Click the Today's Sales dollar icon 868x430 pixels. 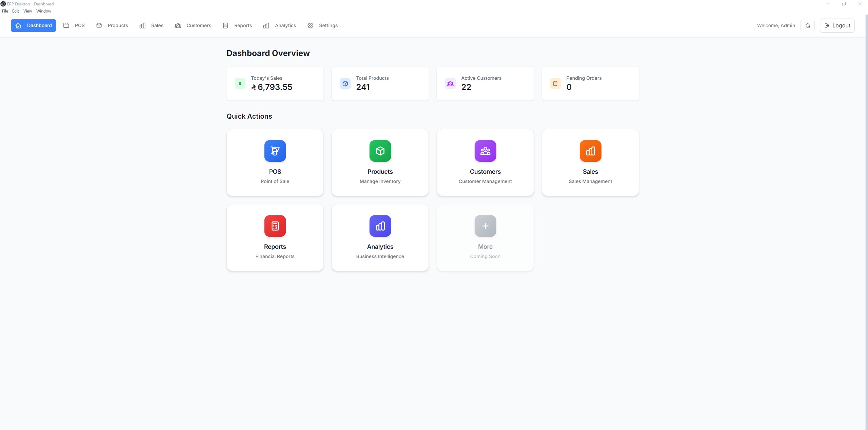(x=240, y=83)
